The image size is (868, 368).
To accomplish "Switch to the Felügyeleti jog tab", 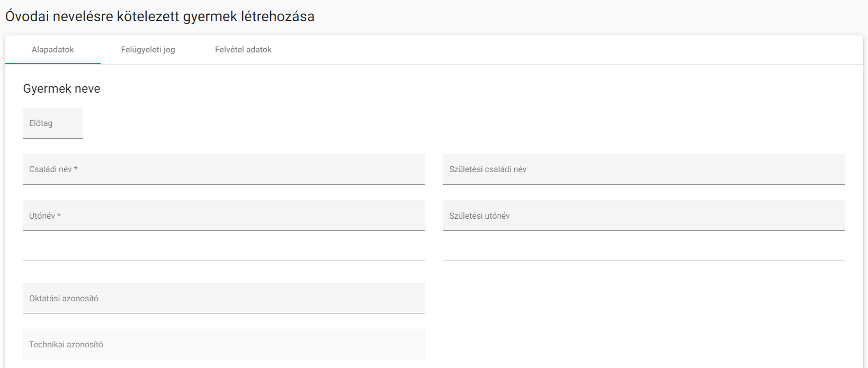I will coord(148,50).
